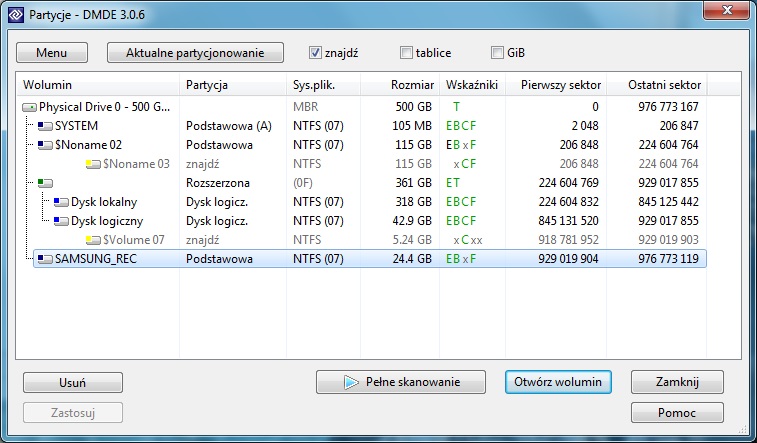
Task: Select the $Noname 02 volume
Action: point(88,145)
